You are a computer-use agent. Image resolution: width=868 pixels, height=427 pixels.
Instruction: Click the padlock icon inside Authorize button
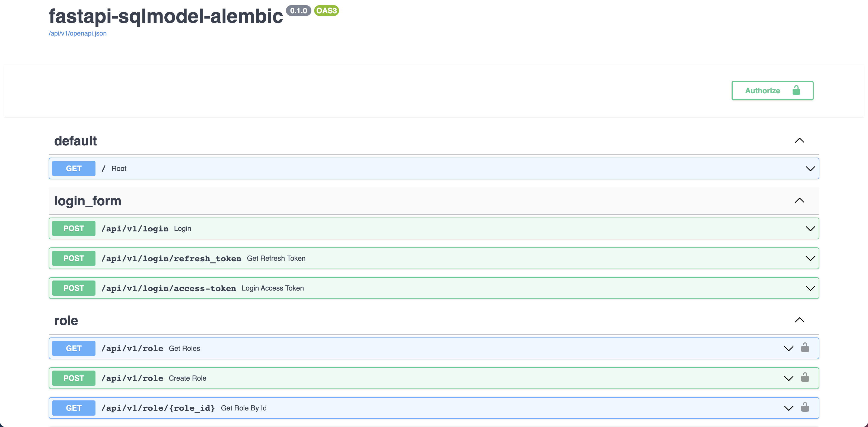pyautogui.click(x=796, y=90)
